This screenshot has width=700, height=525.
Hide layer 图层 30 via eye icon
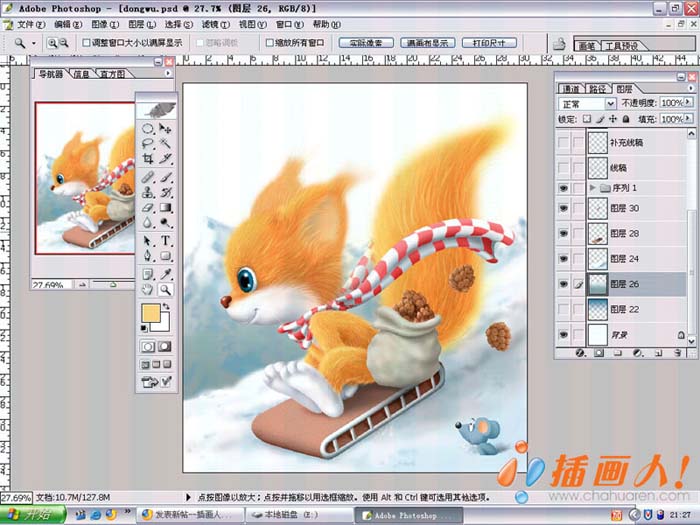point(563,208)
